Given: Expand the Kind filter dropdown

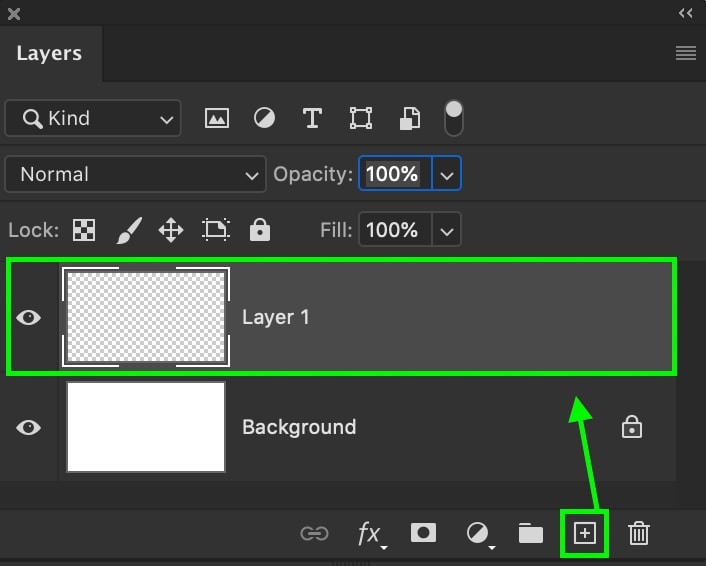Looking at the screenshot, I should tap(93, 118).
